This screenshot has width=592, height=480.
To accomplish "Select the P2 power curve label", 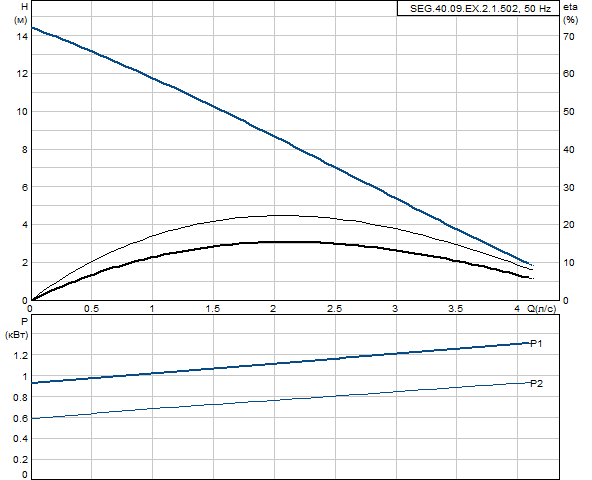I will click(x=536, y=384).
